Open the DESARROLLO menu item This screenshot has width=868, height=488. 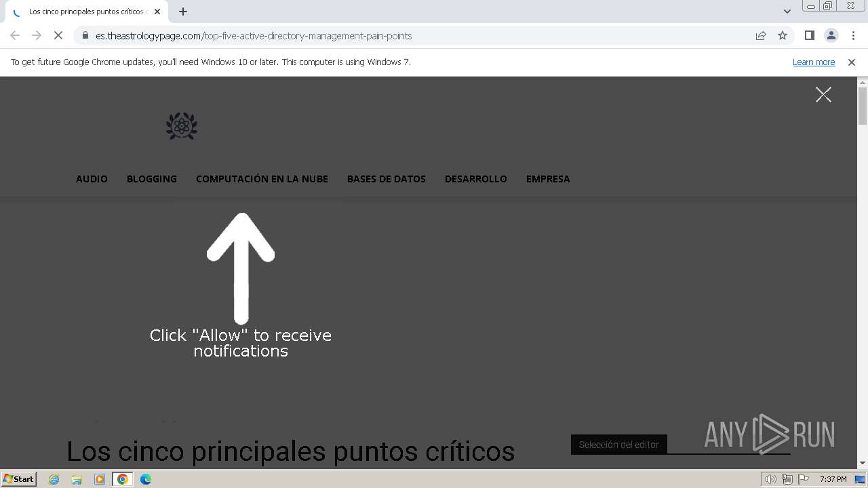(x=476, y=179)
